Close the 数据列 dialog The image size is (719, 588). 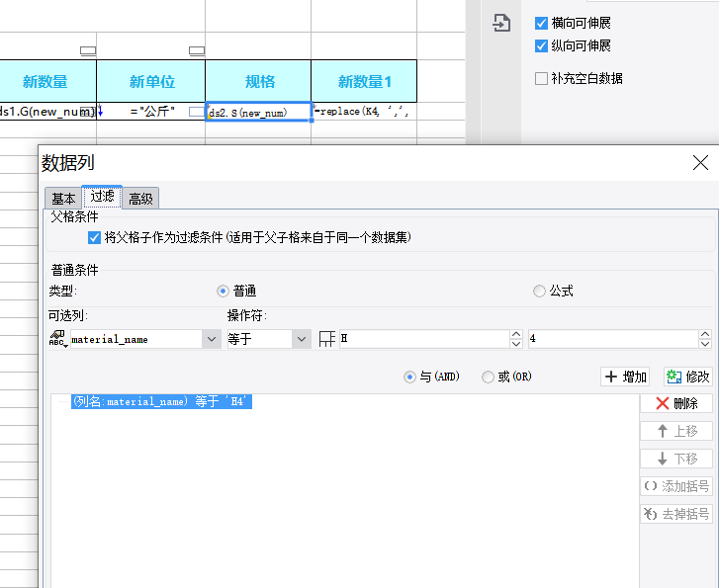[700, 163]
